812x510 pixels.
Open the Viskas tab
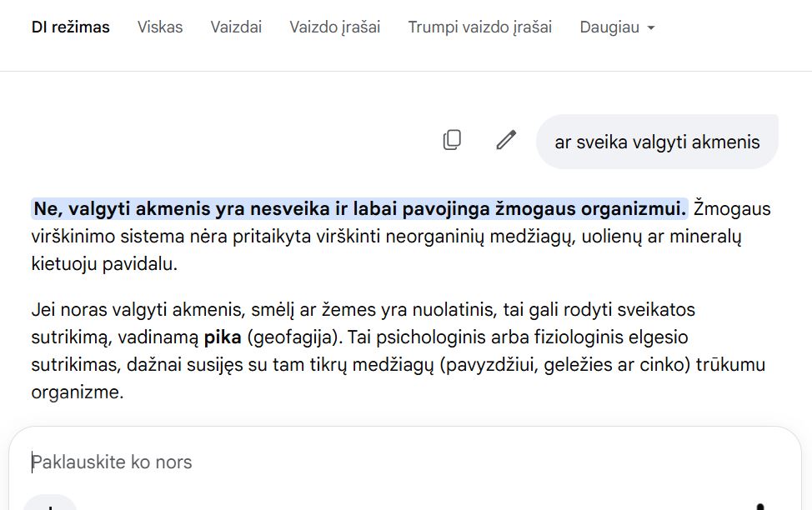(160, 27)
